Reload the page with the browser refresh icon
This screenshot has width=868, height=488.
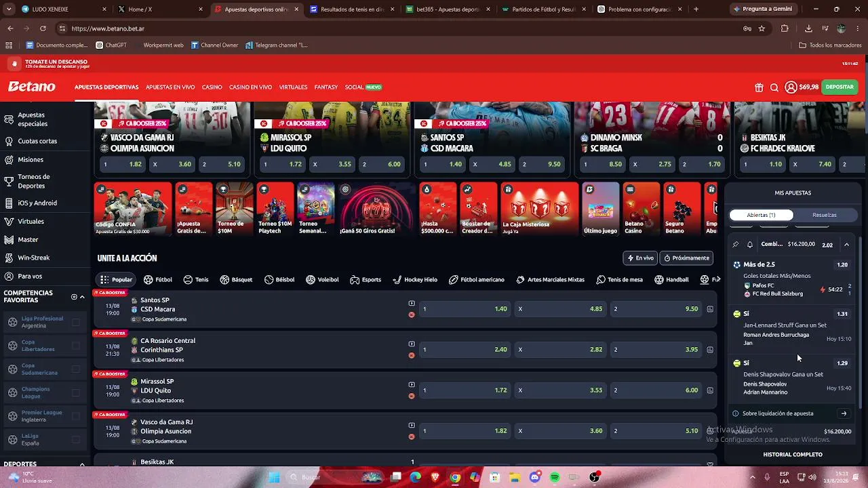tap(43, 28)
